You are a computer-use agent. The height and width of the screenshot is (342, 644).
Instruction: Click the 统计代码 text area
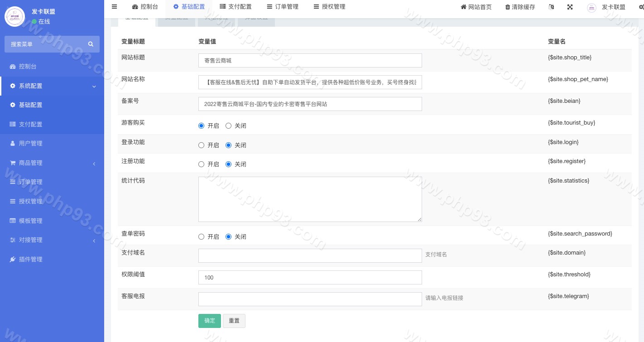click(310, 199)
